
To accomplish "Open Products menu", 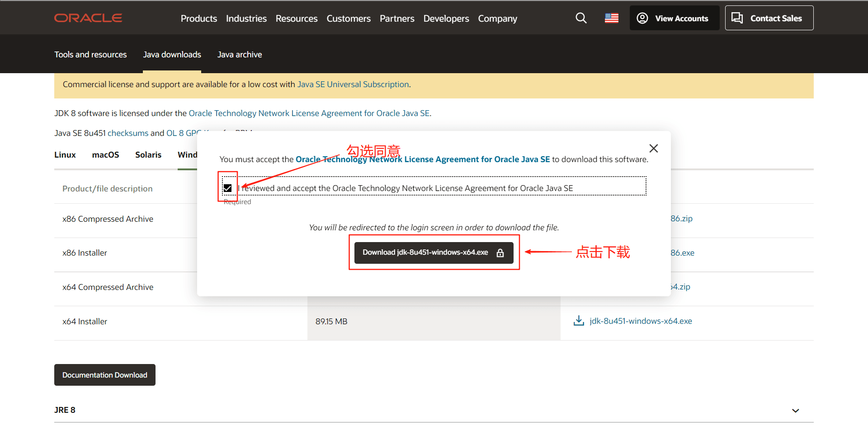I will pyautogui.click(x=199, y=19).
